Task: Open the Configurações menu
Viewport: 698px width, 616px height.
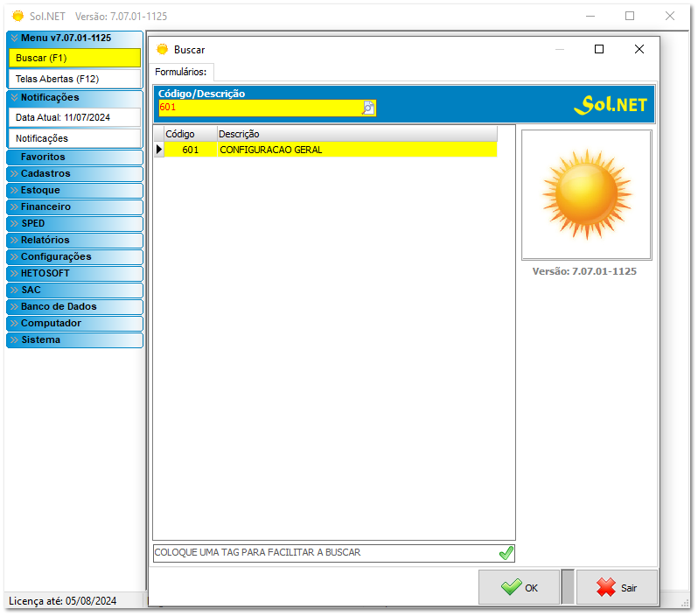Action: point(73,257)
